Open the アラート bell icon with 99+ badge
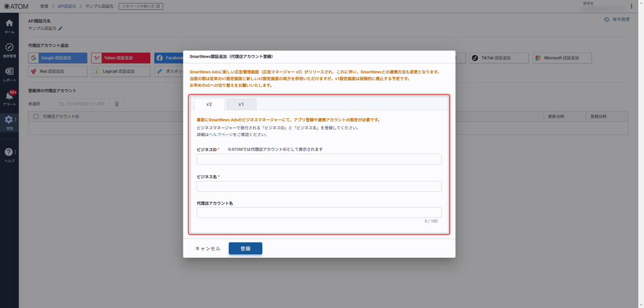The image size is (644, 308). (x=9, y=98)
